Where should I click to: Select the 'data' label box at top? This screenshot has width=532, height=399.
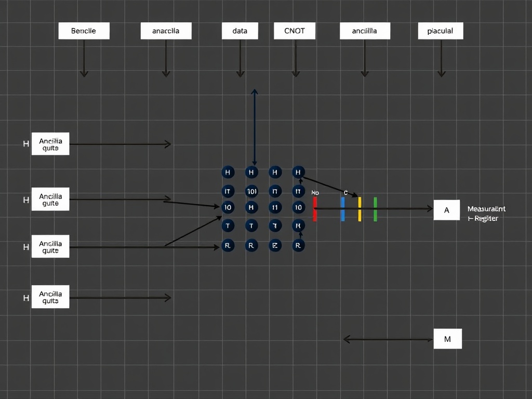click(240, 31)
